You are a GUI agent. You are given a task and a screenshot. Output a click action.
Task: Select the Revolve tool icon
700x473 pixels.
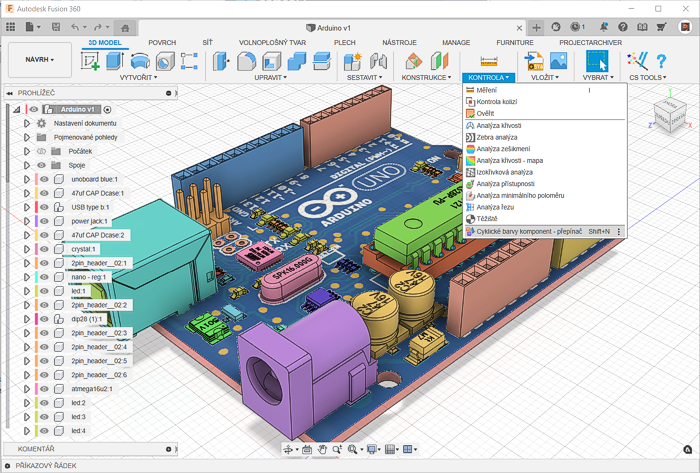[140, 61]
